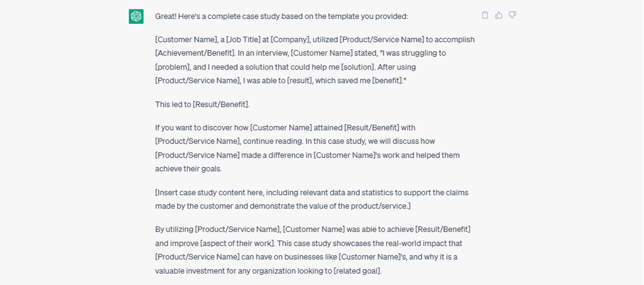Click the final summary paragraph
The width and height of the screenshot is (644, 285).
pos(312,250)
